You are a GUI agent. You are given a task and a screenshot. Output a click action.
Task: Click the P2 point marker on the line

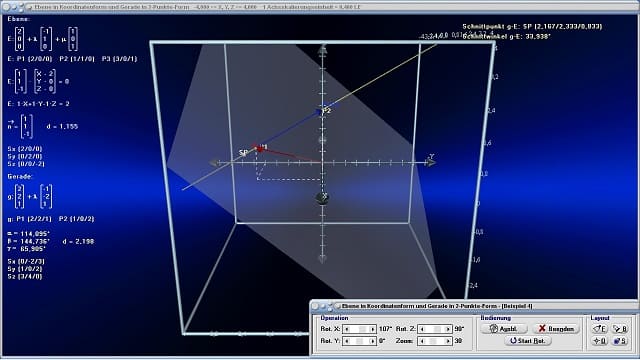(x=321, y=111)
